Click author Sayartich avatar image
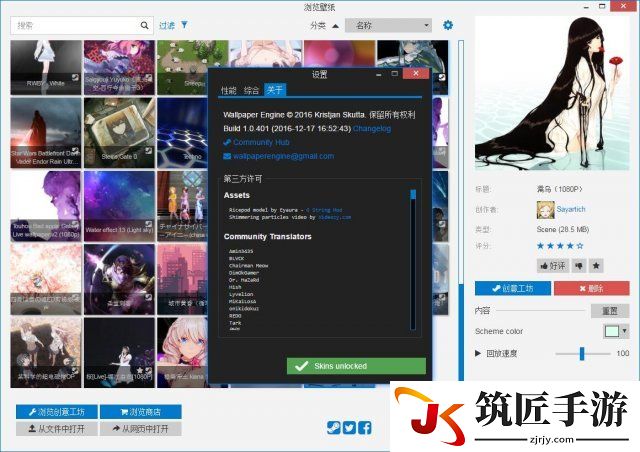The width and height of the screenshot is (640, 452). [x=545, y=209]
